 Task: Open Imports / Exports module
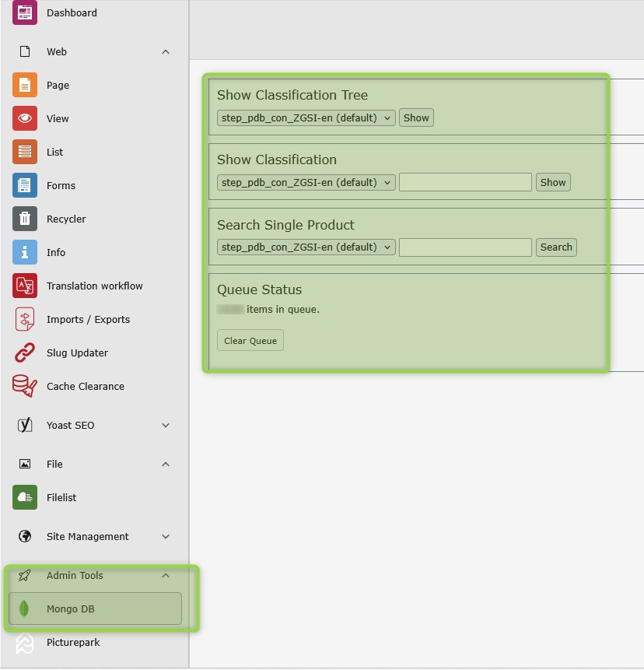tap(88, 319)
